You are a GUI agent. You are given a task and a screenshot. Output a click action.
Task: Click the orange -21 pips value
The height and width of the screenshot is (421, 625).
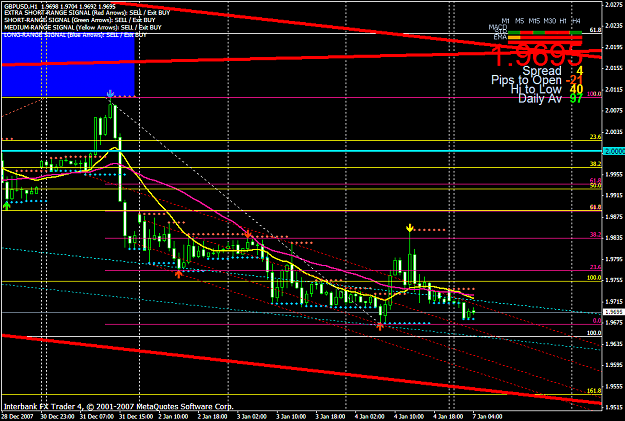[574, 80]
